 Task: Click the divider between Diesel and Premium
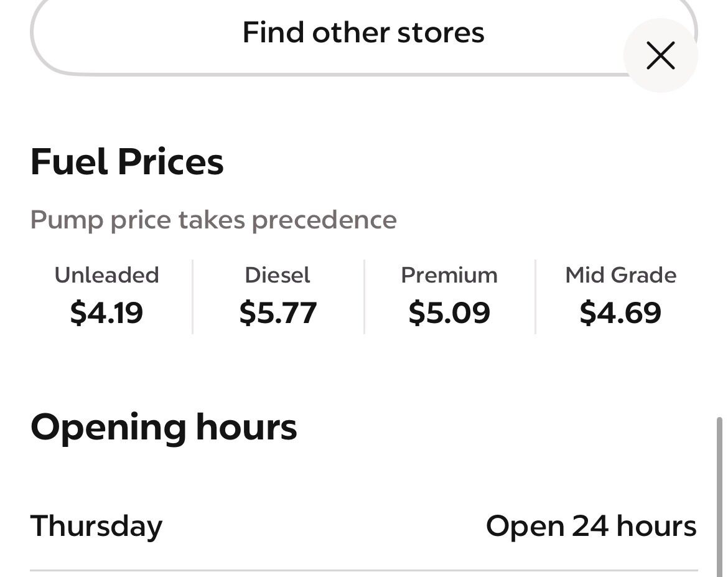(x=364, y=297)
